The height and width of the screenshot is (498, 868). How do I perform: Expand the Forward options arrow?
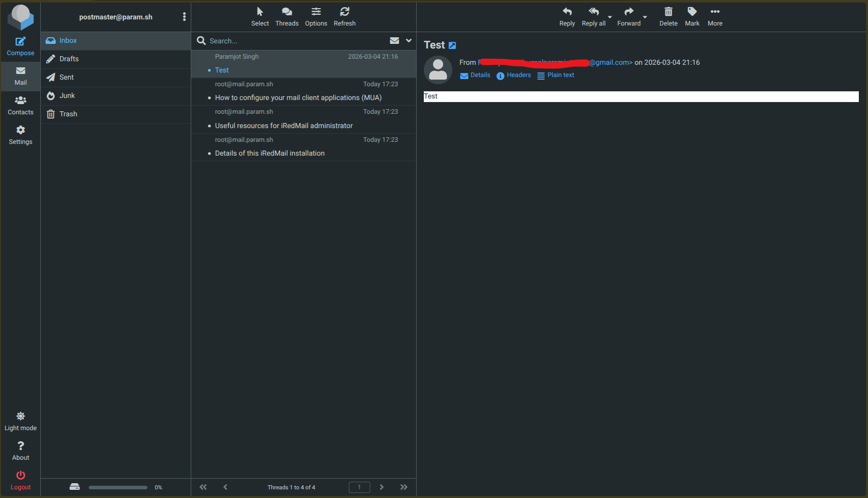tap(645, 17)
